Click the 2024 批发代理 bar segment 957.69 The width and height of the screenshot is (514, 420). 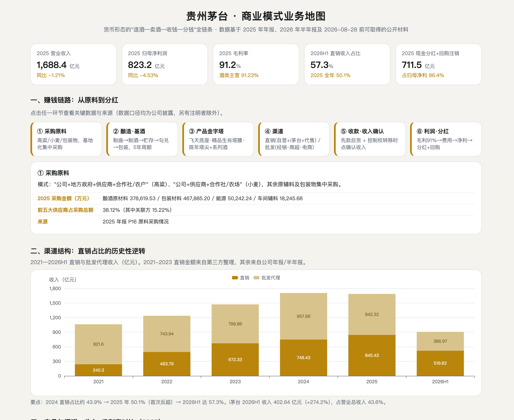(303, 316)
